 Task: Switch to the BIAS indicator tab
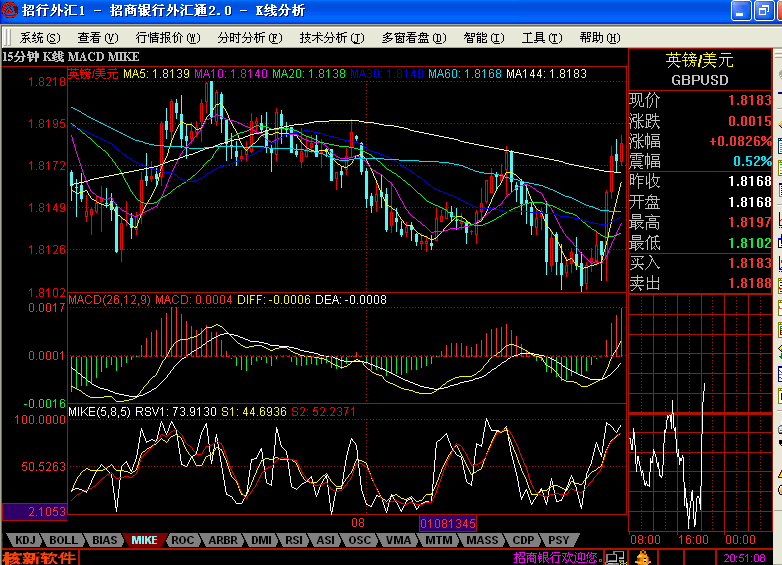coord(104,540)
